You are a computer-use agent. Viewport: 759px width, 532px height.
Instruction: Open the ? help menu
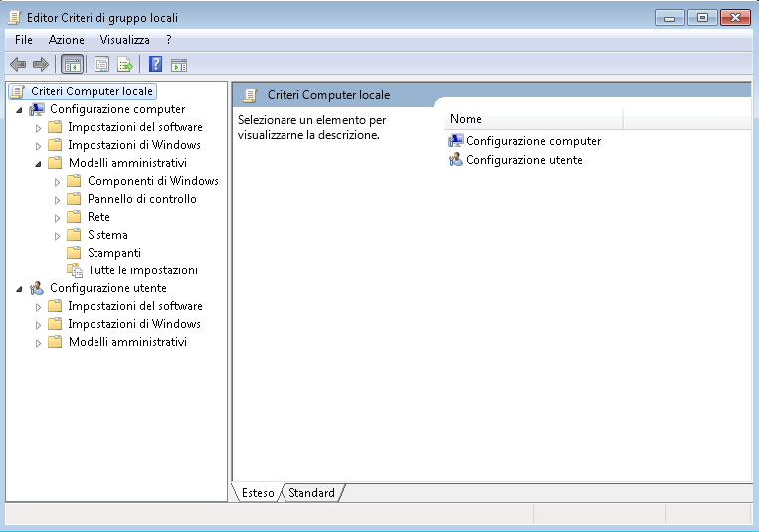point(168,40)
